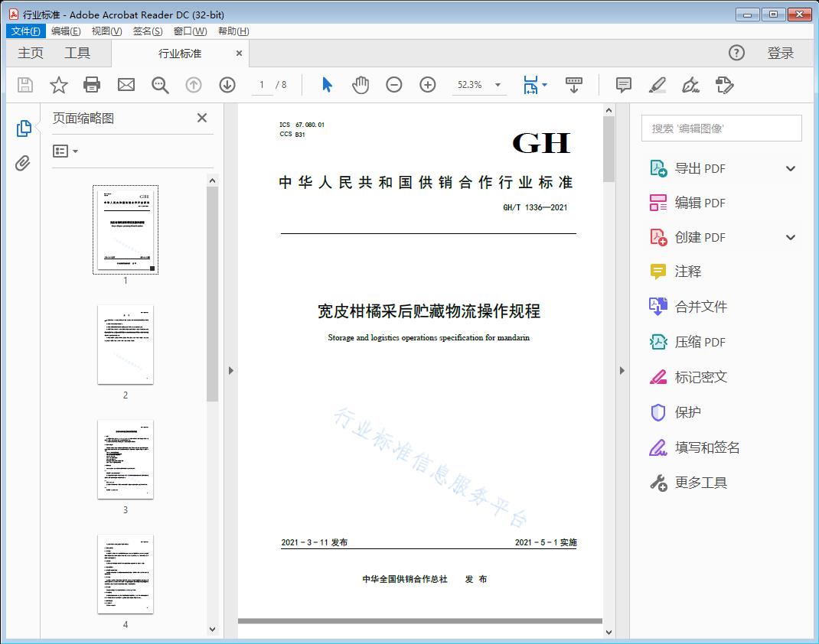Open the 压缩 PDF tool
This screenshot has height=644, width=819.
(693, 342)
